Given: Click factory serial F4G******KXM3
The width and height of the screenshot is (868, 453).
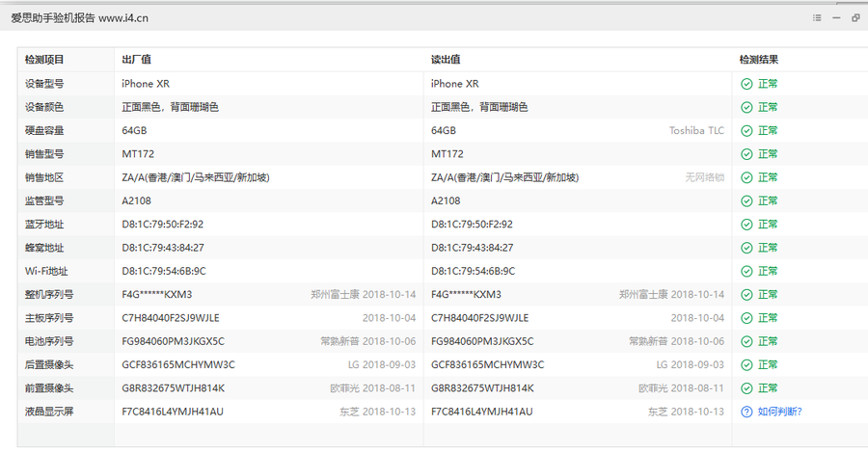Looking at the screenshot, I should click(x=156, y=294).
